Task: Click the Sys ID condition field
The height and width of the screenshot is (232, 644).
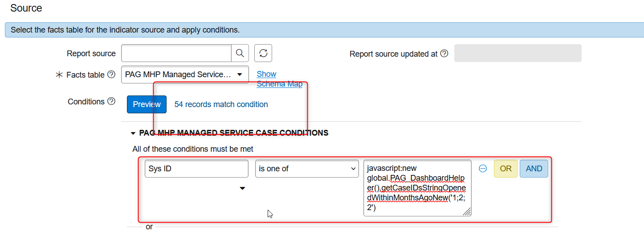Action: [x=196, y=169]
